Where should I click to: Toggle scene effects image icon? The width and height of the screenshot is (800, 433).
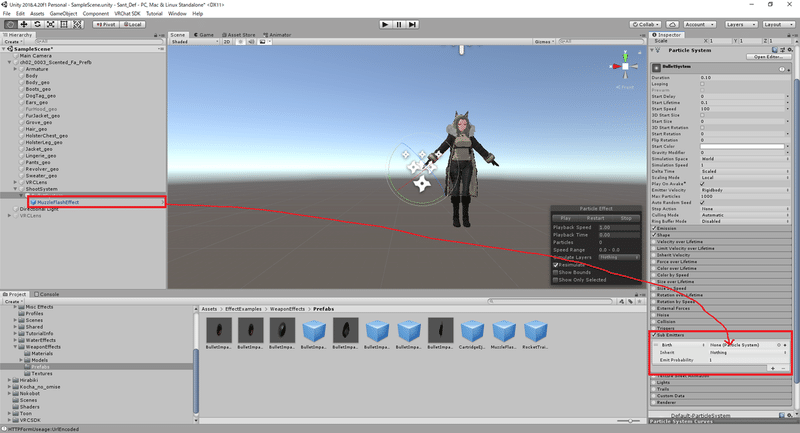coord(263,42)
